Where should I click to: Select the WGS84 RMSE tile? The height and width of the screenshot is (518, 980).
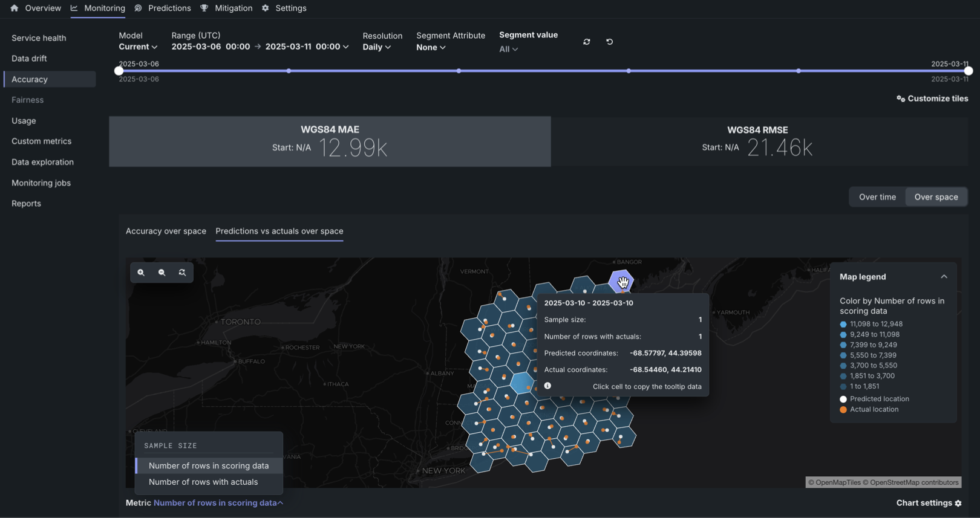click(757, 141)
